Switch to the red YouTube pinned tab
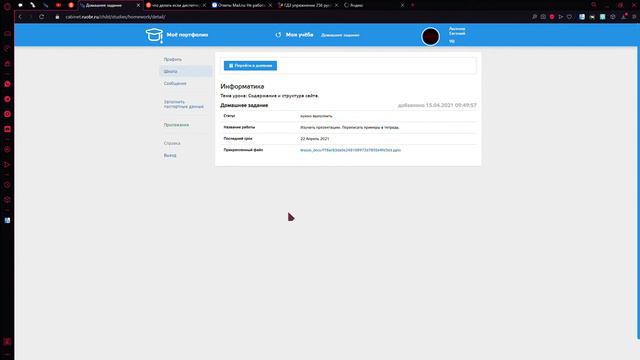Image resolution: width=640 pixels, height=360 pixels. point(58,5)
